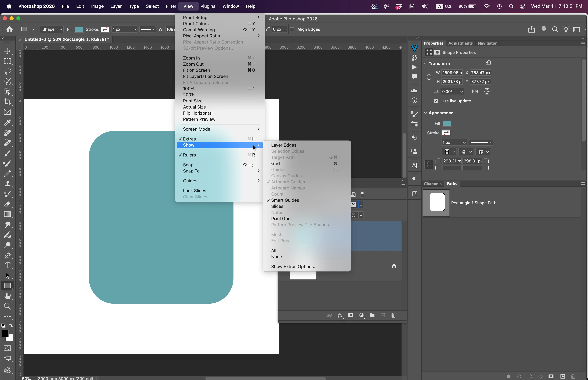Click the delete layer trash icon
This screenshot has width=588, height=380.
(393, 315)
